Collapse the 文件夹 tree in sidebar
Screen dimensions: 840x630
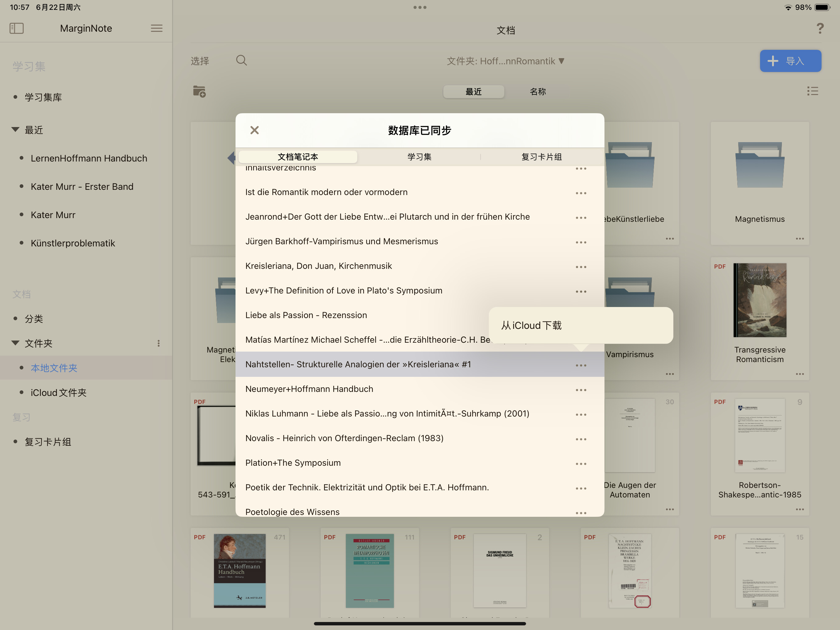click(x=15, y=343)
